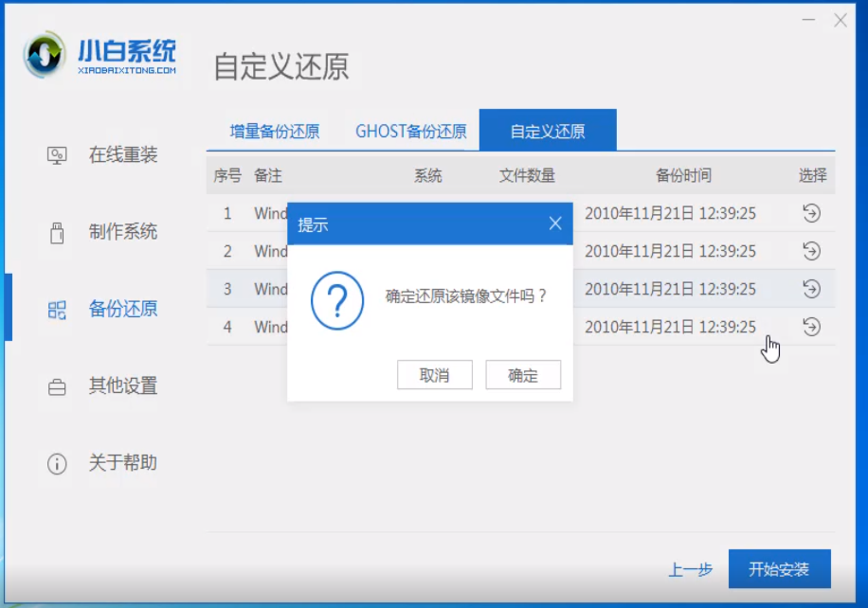Open 其他设置 in the sidebar
The height and width of the screenshot is (608, 868).
coord(104,386)
